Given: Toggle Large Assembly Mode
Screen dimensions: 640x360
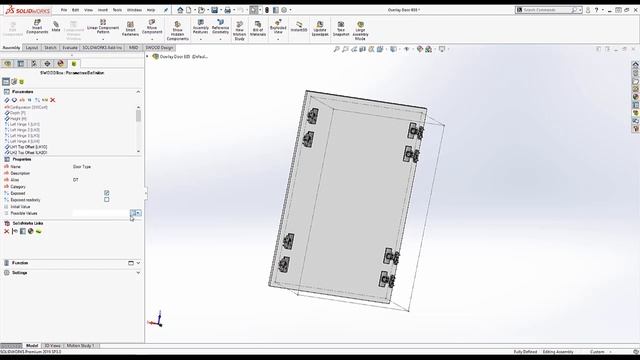Looking at the screenshot, I should (360, 31).
